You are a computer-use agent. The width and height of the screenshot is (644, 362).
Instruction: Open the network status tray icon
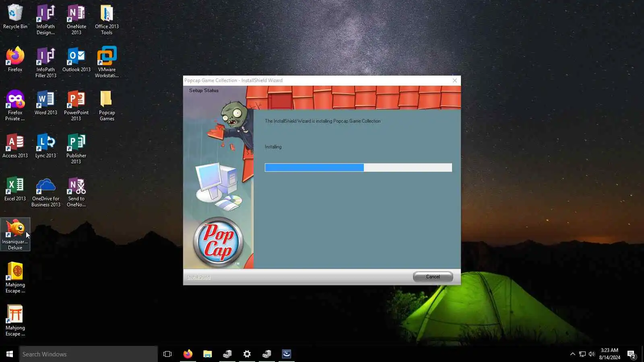[x=582, y=354]
